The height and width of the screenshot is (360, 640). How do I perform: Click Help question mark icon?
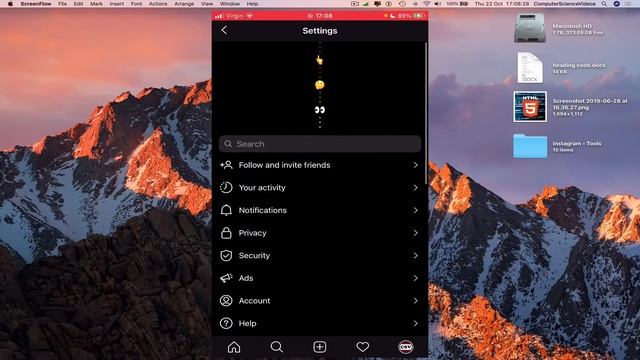tap(226, 323)
